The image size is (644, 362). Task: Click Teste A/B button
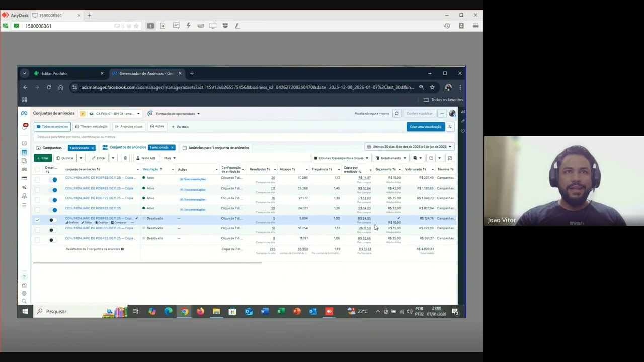pyautogui.click(x=146, y=158)
